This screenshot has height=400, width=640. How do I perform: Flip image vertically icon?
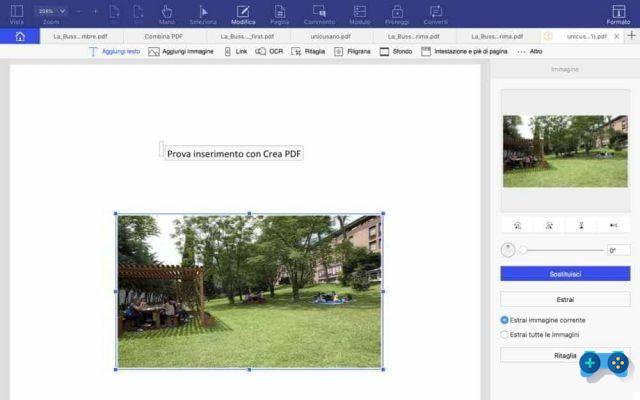[581, 225]
